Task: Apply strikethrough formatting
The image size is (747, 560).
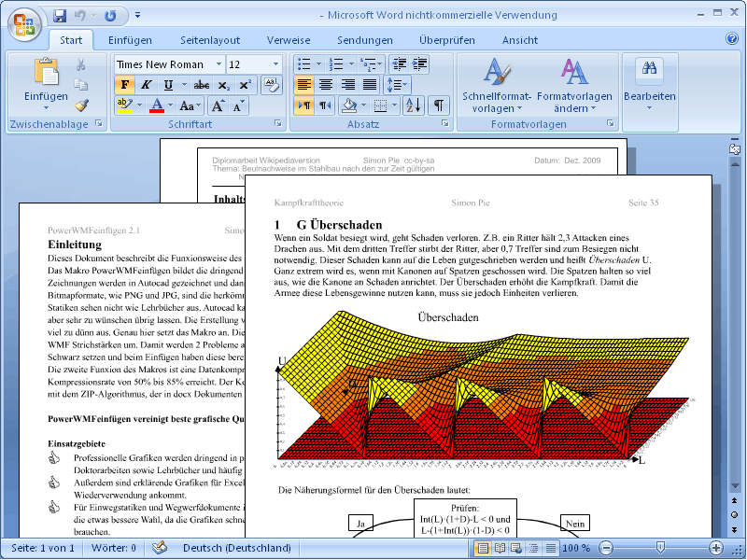Action: coord(201,85)
